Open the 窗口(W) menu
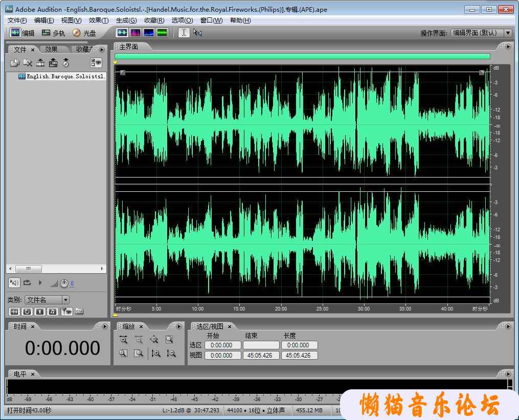The height and width of the screenshot is (420, 519). 212,20
